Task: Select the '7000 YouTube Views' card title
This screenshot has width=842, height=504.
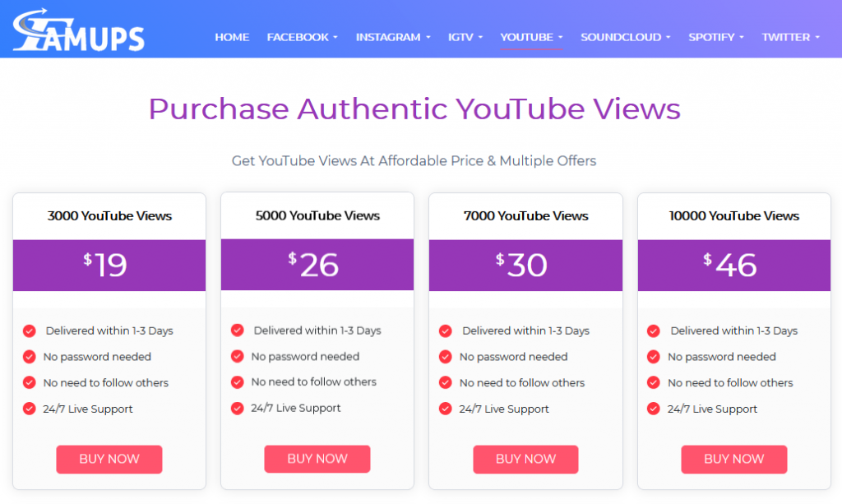Action: click(x=525, y=215)
